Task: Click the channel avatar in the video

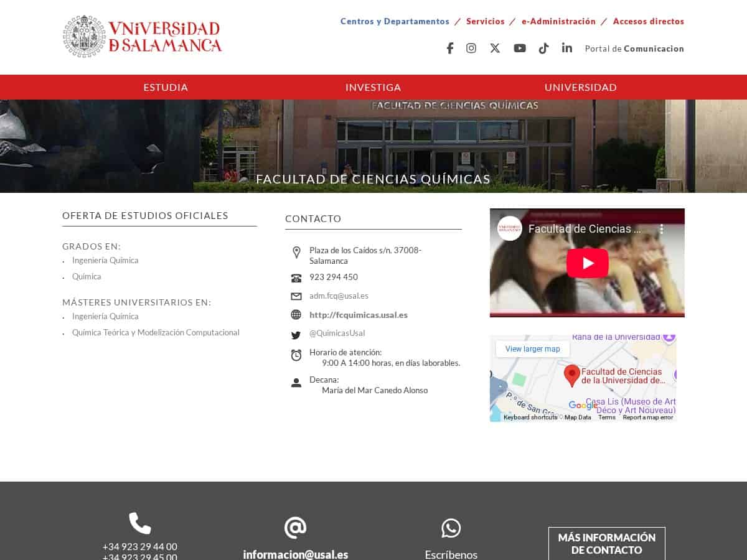Action: [510, 228]
